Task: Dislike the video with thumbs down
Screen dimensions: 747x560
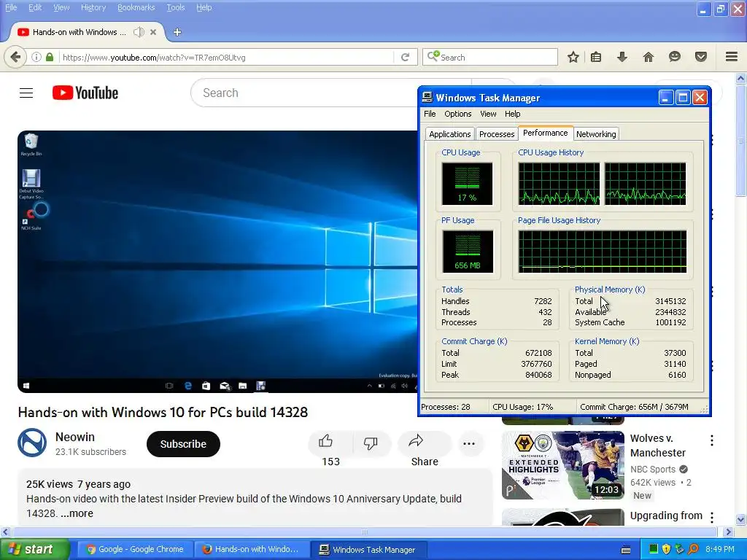Action: pyautogui.click(x=371, y=443)
